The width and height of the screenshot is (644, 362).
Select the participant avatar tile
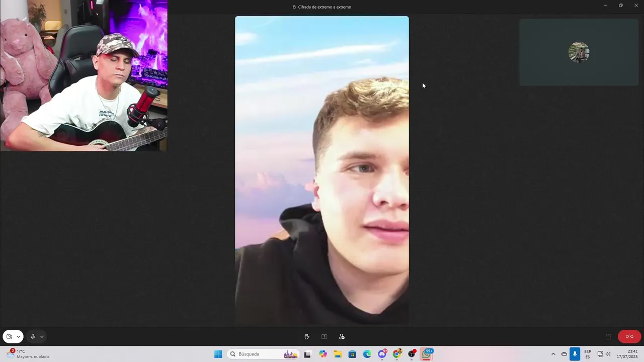coord(579,52)
